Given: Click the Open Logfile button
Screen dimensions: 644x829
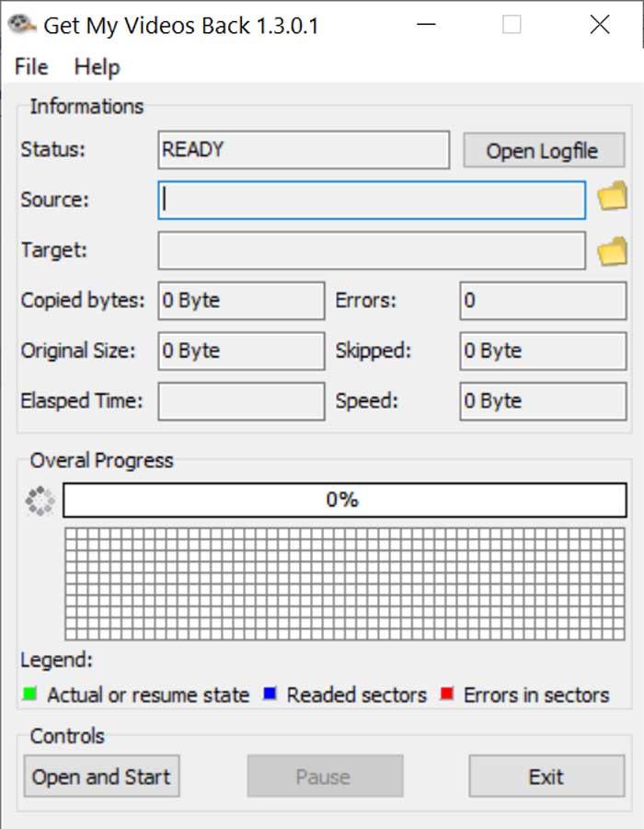Looking at the screenshot, I should click(544, 151).
